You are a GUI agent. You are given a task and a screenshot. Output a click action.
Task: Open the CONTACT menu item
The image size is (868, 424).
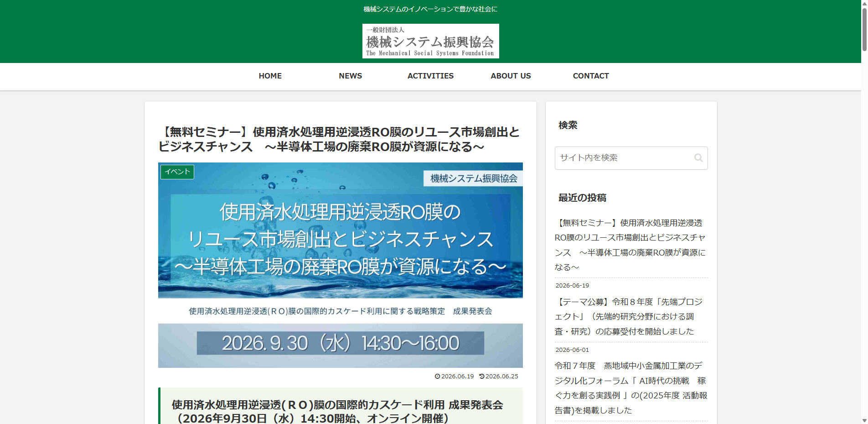coord(591,76)
